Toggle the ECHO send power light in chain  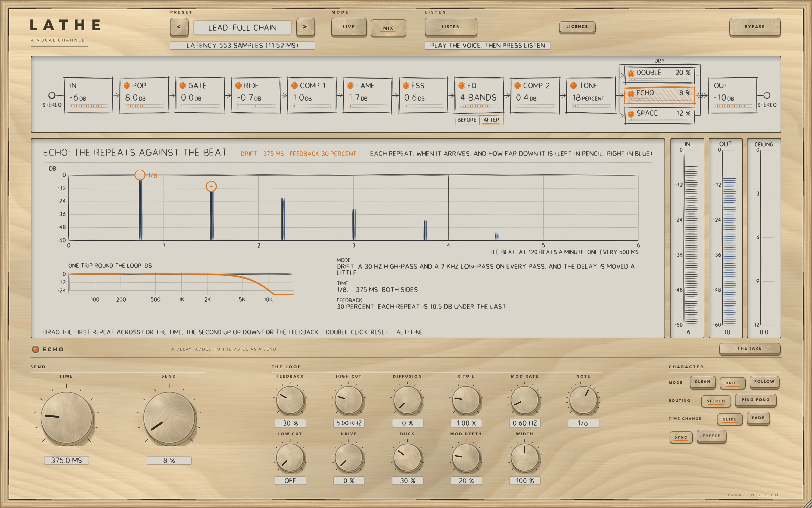631,94
